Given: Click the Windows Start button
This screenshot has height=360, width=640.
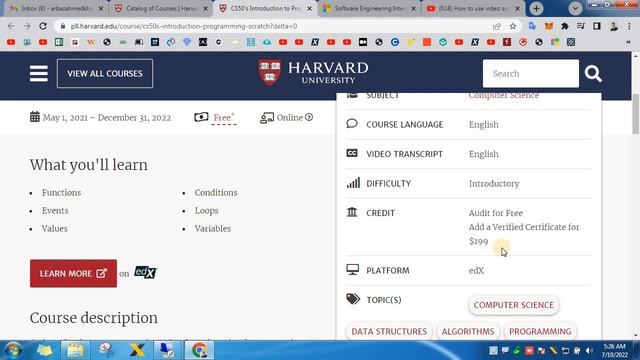Looking at the screenshot, I should (13, 350).
